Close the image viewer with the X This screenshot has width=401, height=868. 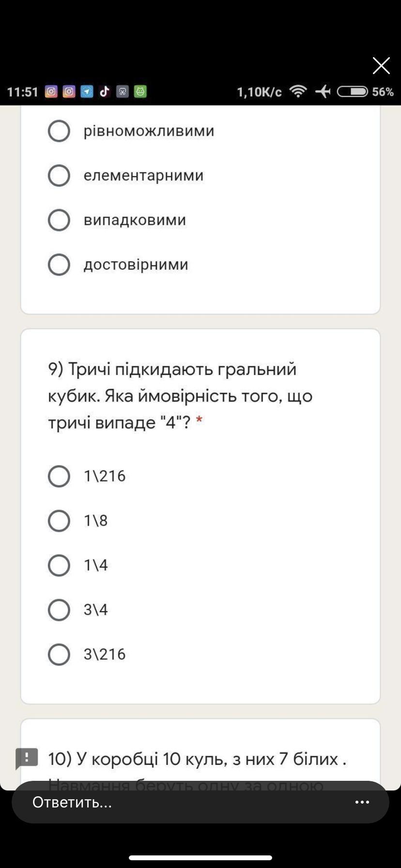coord(381,65)
